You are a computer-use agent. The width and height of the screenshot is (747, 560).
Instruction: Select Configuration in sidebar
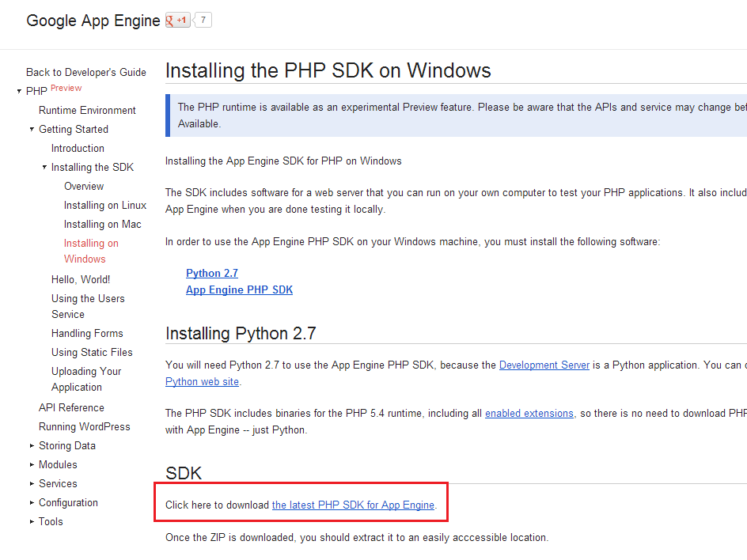tap(69, 503)
